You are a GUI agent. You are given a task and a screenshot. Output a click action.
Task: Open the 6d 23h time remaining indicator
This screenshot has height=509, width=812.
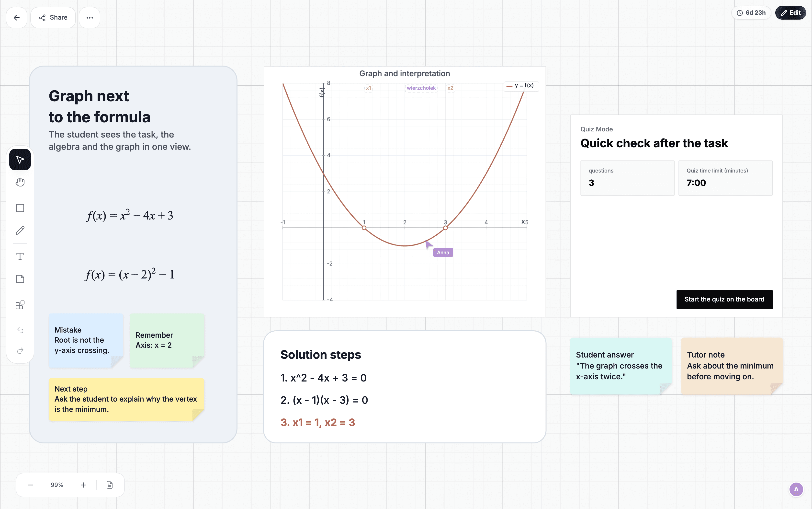point(751,13)
